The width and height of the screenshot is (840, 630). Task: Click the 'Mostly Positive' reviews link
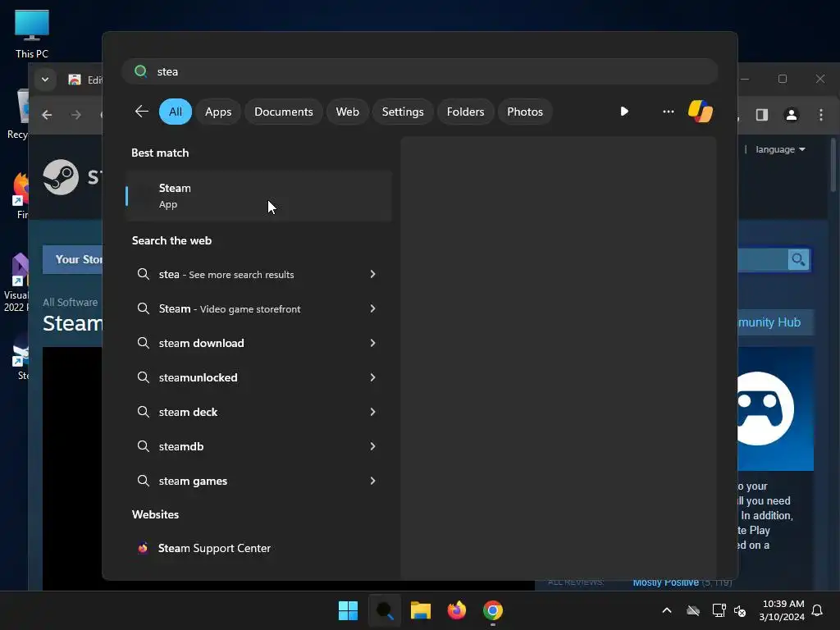coord(666,582)
